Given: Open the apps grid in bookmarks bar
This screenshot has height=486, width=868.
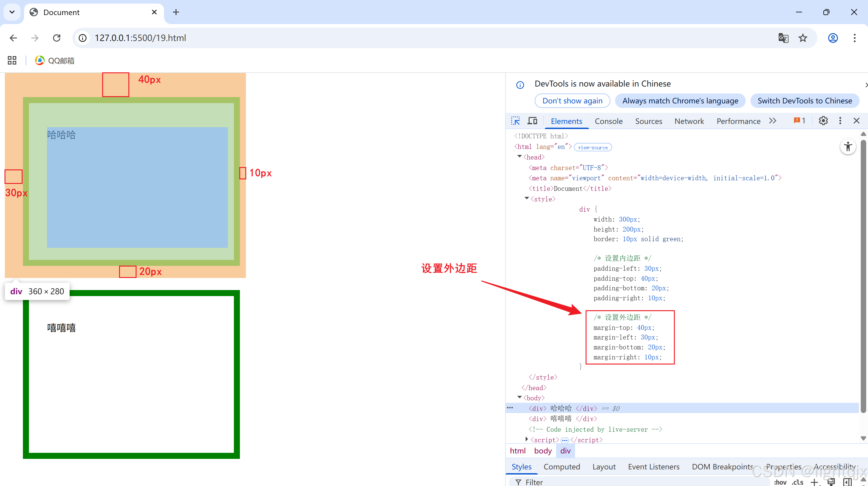Looking at the screenshot, I should coord(12,60).
